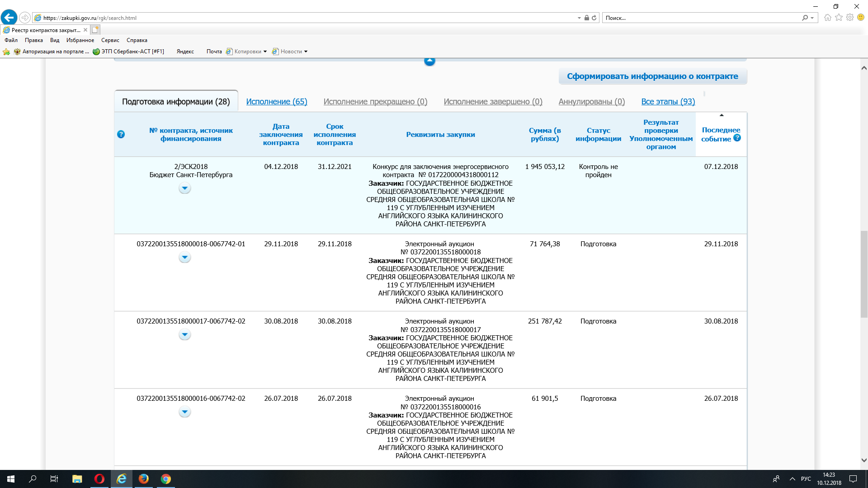868x488 pixels.
Task: Open Windows taskbar search
Action: (33, 479)
